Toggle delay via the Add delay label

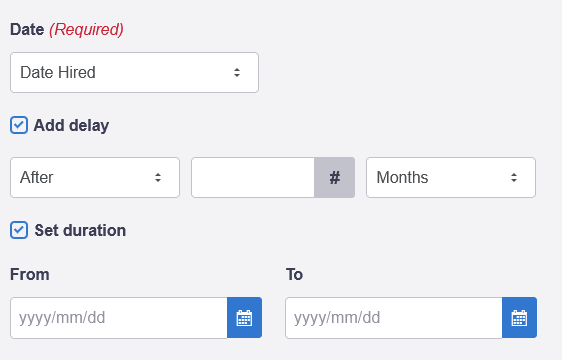[x=71, y=125]
